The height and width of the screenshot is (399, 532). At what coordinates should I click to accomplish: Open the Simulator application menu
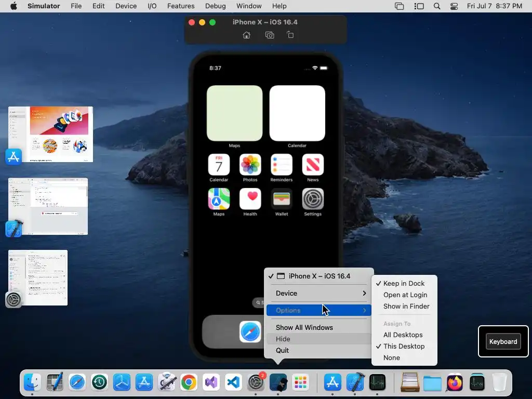pyautogui.click(x=44, y=6)
